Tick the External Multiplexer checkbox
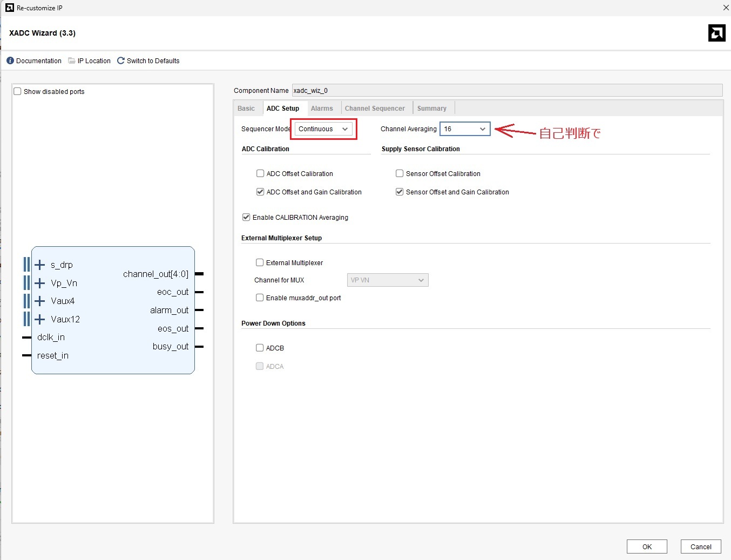 tap(260, 262)
